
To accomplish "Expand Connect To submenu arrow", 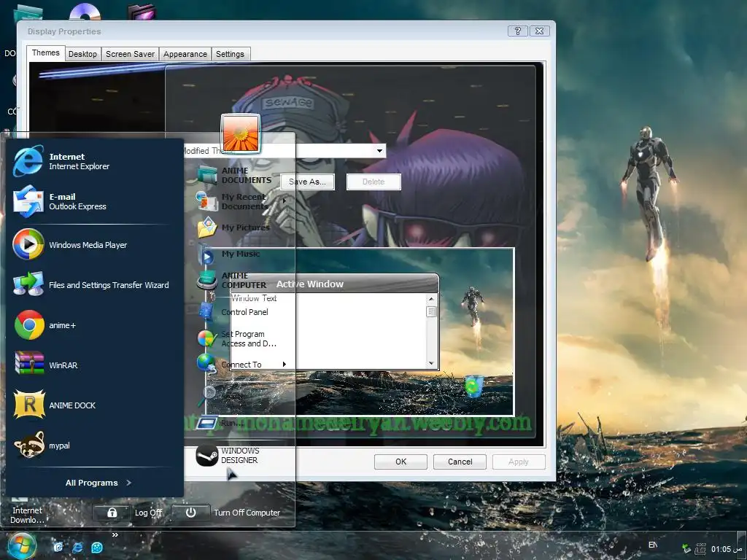I will [284, 365].
